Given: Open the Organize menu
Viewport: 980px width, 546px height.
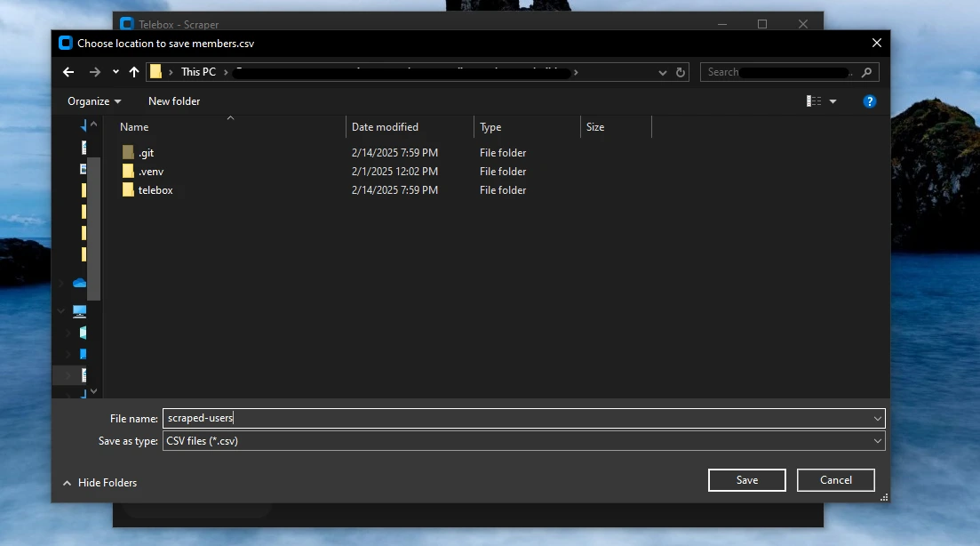Looking at the screenshot, I should coord(94,101).
